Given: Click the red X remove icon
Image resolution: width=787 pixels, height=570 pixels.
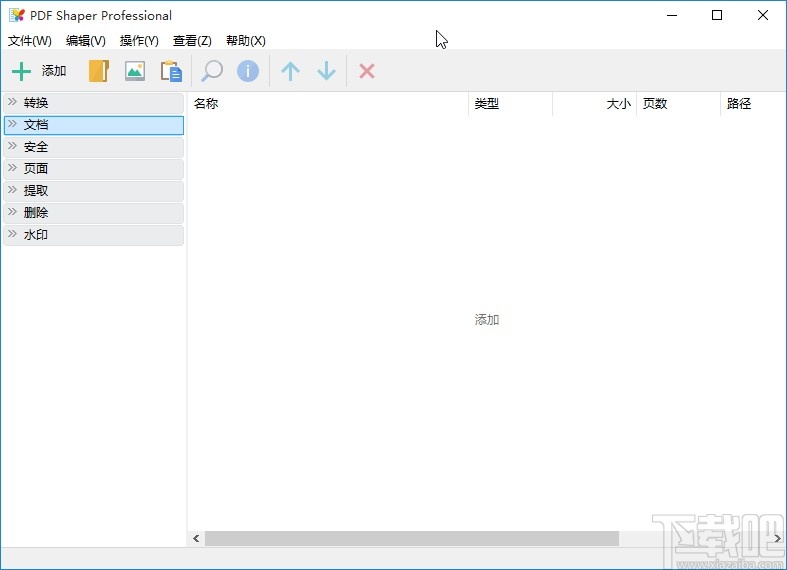Looking at the screenshot, I should (367, 71).
